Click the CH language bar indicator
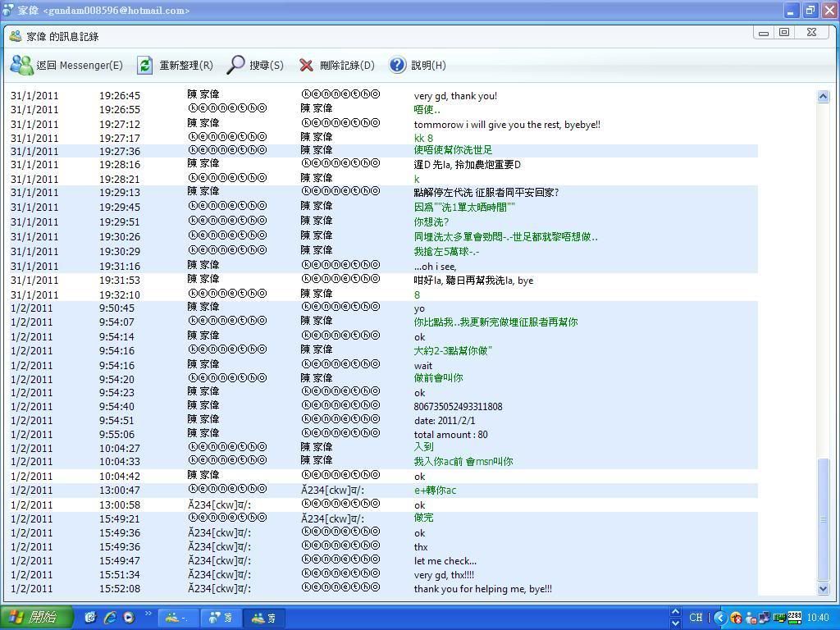Screen dimensions: 840x630 (696, 618)
